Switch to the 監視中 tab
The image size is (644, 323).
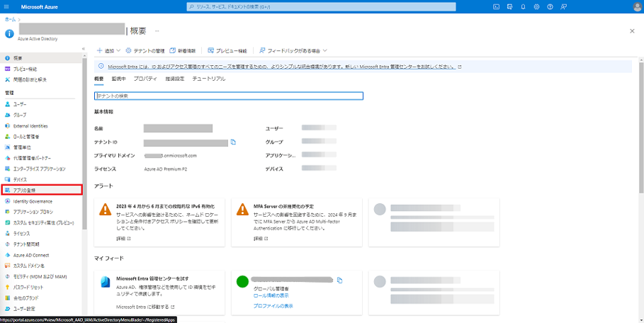119,79
